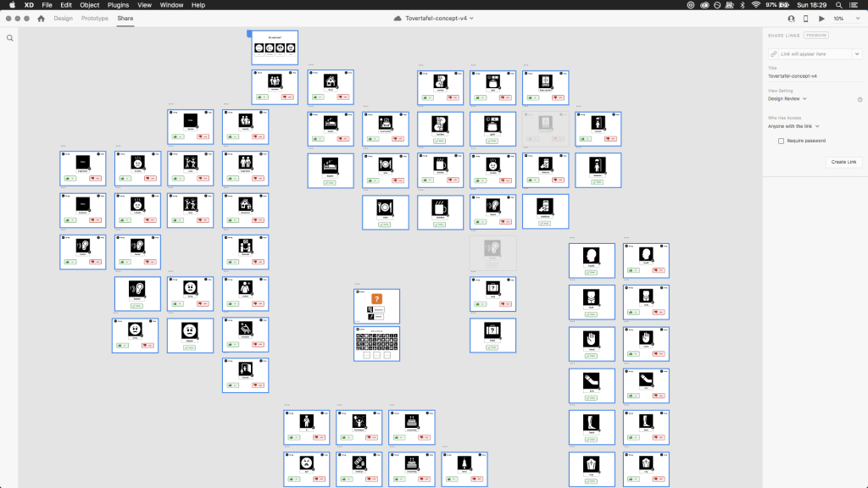Viewport: 868px width, 488px height.
Task: Click the Create Link button
Action: tap(843, 162)
